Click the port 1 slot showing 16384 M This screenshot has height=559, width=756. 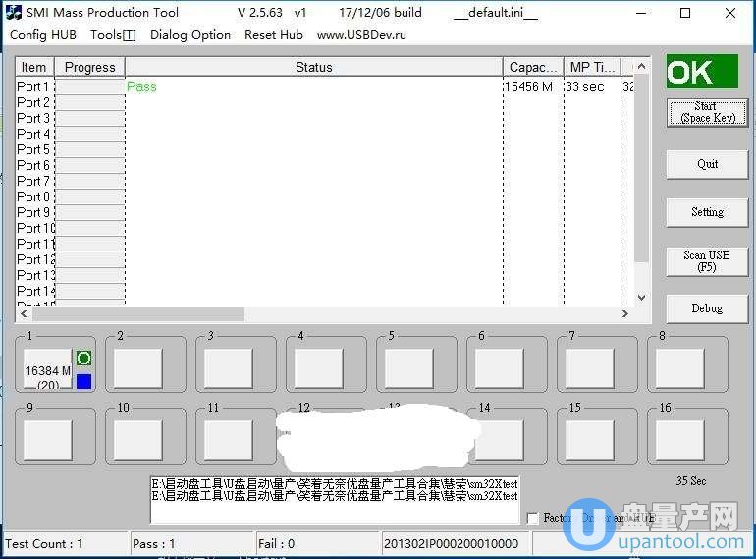(47, 369)
